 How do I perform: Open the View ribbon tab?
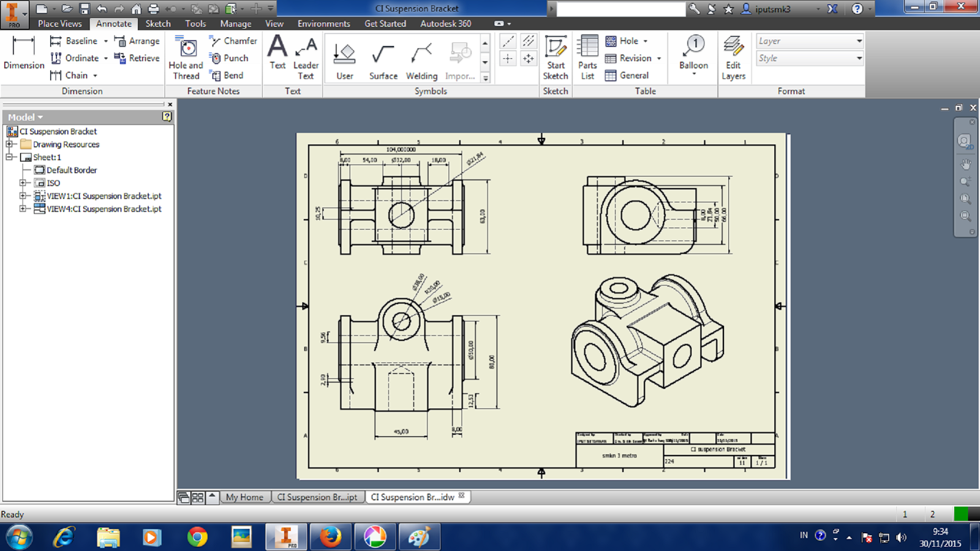pyautogui.click(x=274, y=23)
